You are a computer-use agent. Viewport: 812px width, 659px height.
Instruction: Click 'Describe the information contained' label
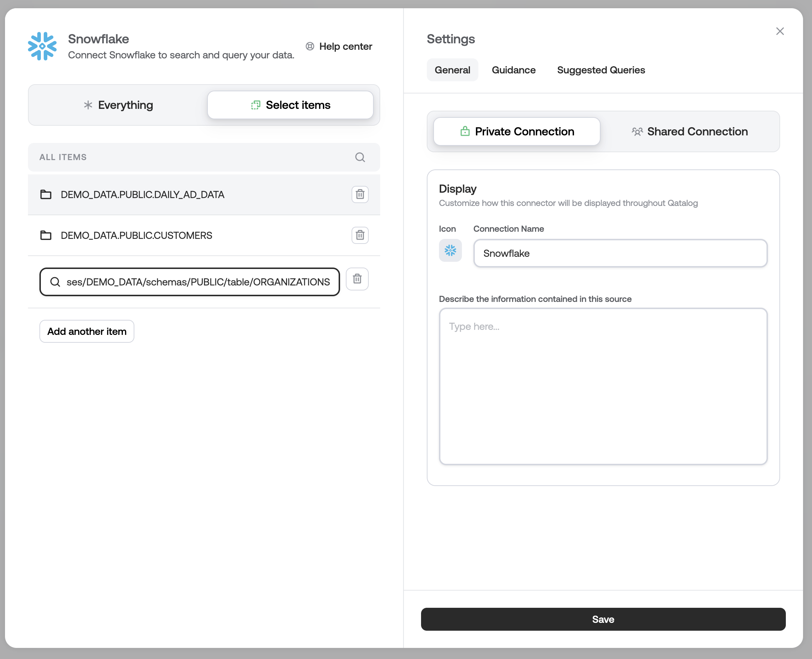coord(535,299)
